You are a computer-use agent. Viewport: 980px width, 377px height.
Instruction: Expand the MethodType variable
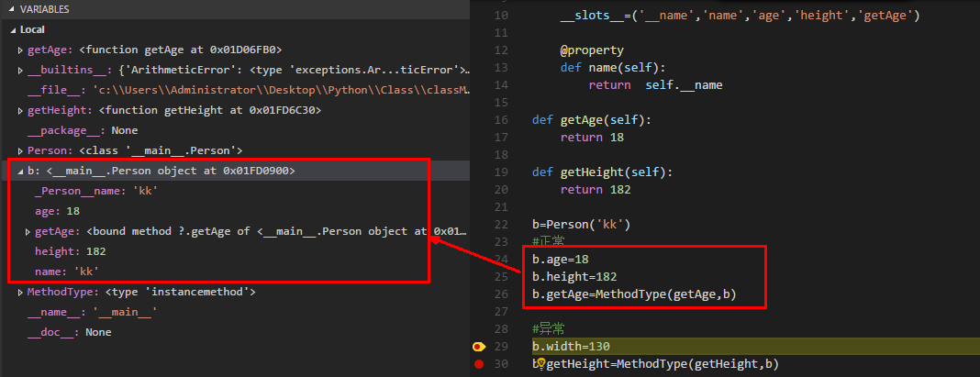point(21,292)
